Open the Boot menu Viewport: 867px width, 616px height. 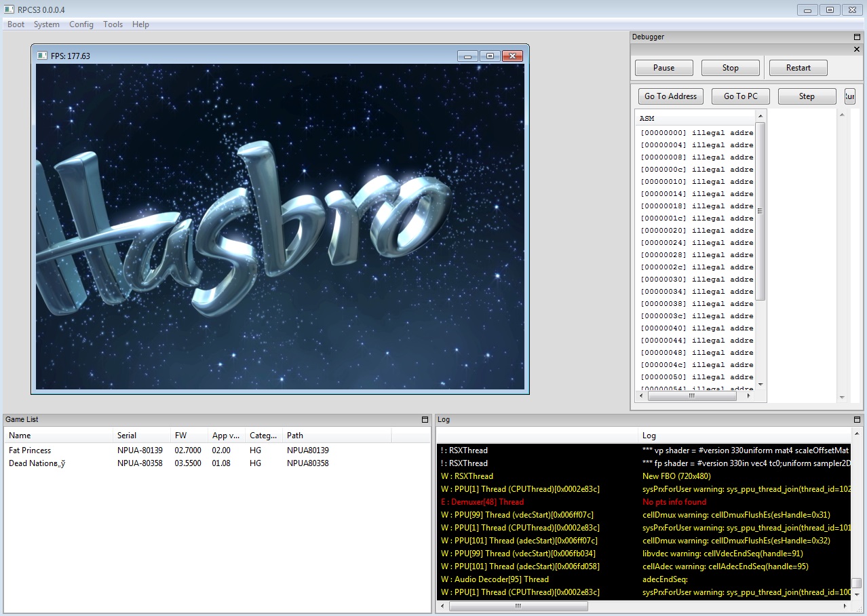click(16, 24)
